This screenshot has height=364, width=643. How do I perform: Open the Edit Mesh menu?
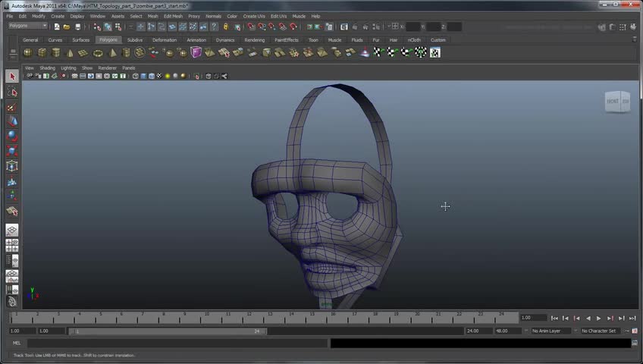tap(173, 16)
